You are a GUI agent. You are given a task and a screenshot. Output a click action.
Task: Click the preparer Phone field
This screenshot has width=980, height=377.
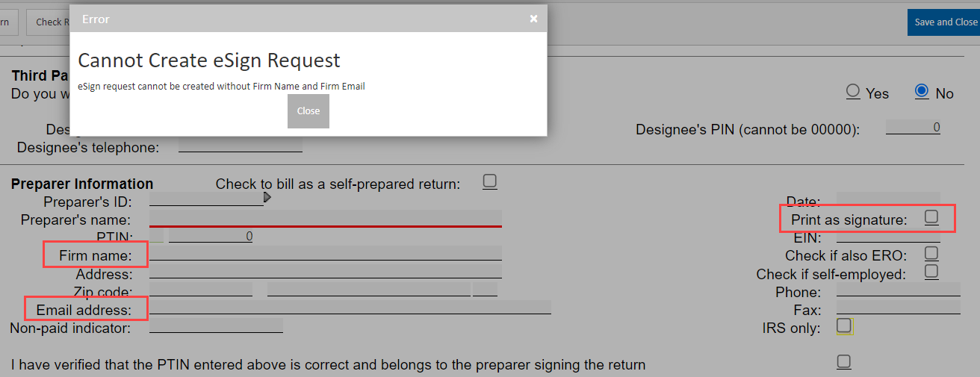coord(898,290)
